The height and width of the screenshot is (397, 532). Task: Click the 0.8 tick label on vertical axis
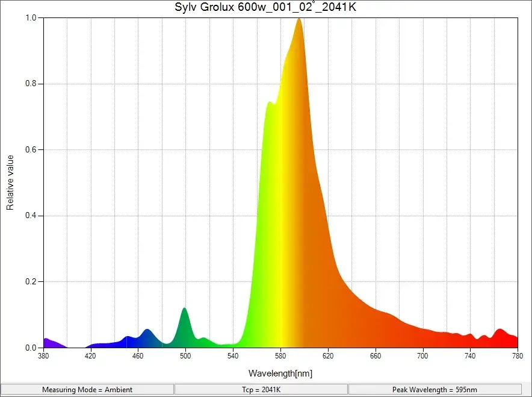[x=31, y=84]
